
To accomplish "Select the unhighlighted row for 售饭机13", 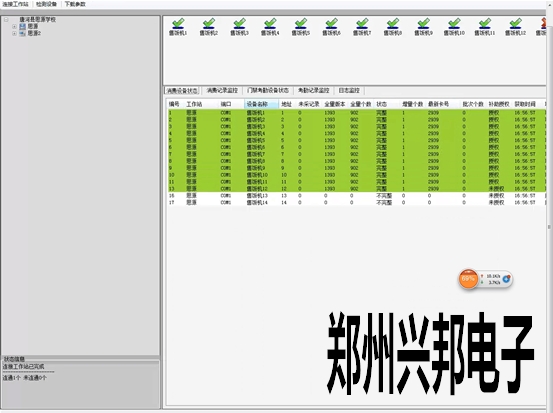I will 357,195.
